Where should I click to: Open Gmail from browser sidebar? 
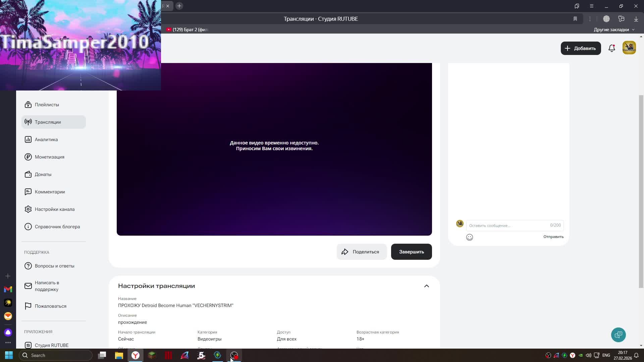coord(8,289)
